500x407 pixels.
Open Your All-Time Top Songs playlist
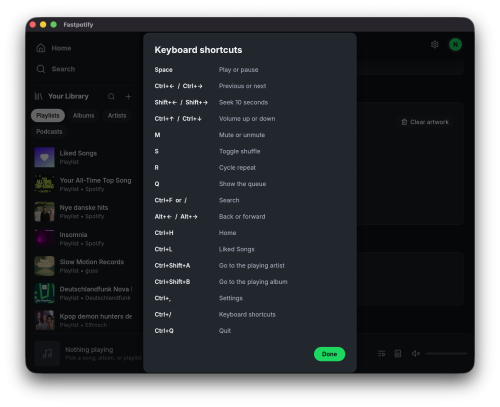pos(83,184)
